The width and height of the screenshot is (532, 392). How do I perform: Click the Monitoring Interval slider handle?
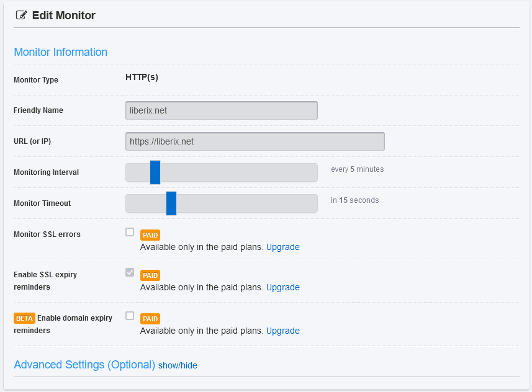tap(155, 172)
